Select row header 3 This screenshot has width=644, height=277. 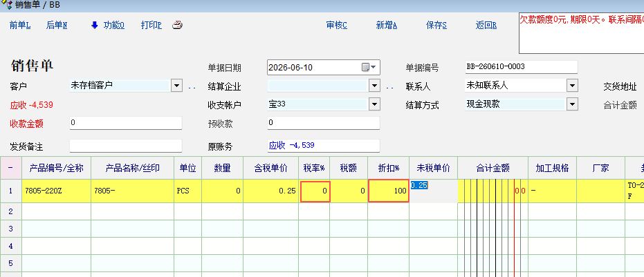point(10,229)
